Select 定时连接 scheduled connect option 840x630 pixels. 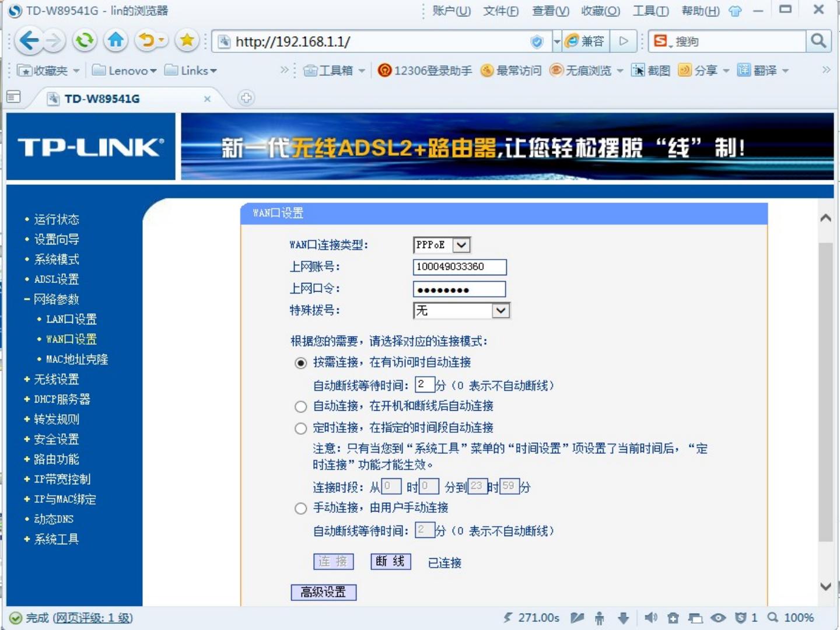click(x=300, y=429)
